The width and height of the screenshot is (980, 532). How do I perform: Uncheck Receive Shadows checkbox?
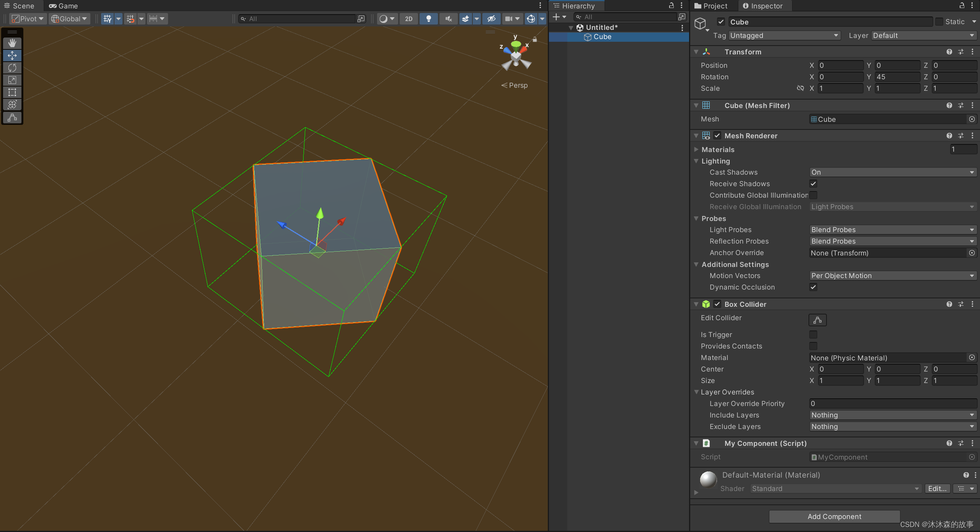[x=813, y=184]
